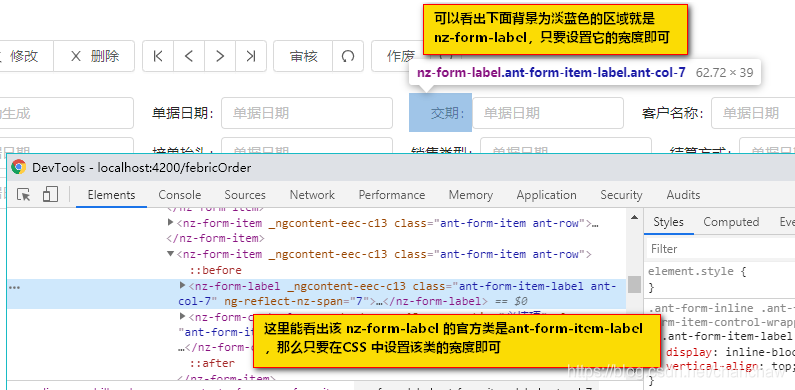The width and height of the screenshot is (795, 390).
Task: Switch to the Audits tab
Action: [683, 195]
